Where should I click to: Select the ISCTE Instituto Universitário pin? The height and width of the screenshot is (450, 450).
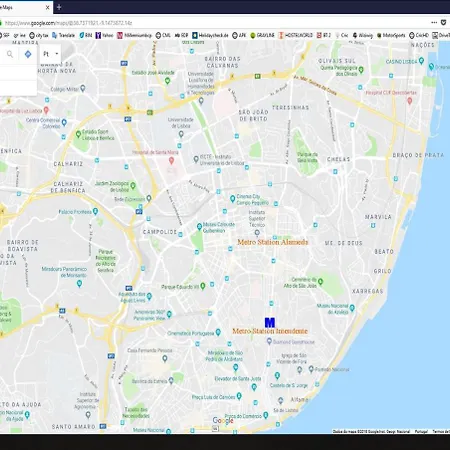(x=196, y=159)
